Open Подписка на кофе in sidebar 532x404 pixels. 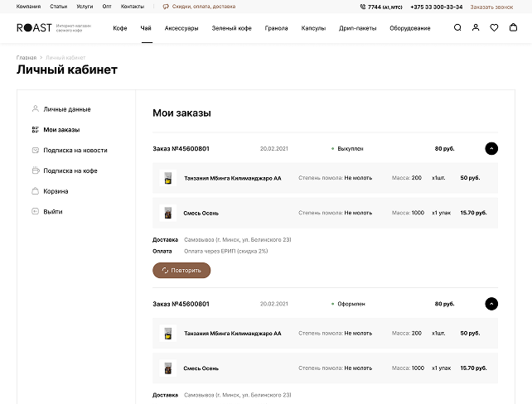click(x=70, y=171)
